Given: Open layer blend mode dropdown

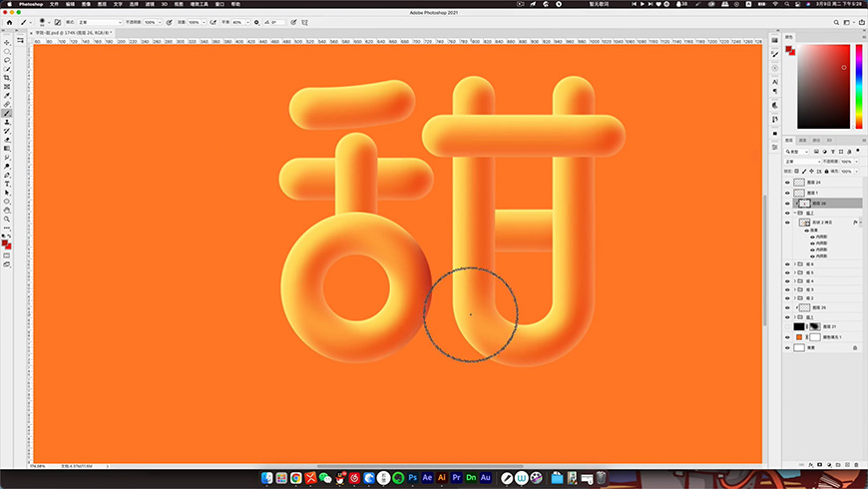Looking at the screenshot, I should click(803, 161).
